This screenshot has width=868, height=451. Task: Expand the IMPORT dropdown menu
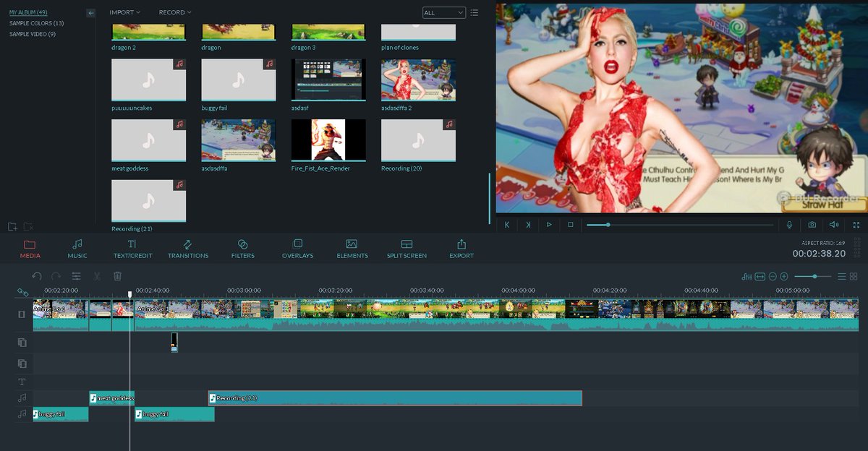point(121,12)
